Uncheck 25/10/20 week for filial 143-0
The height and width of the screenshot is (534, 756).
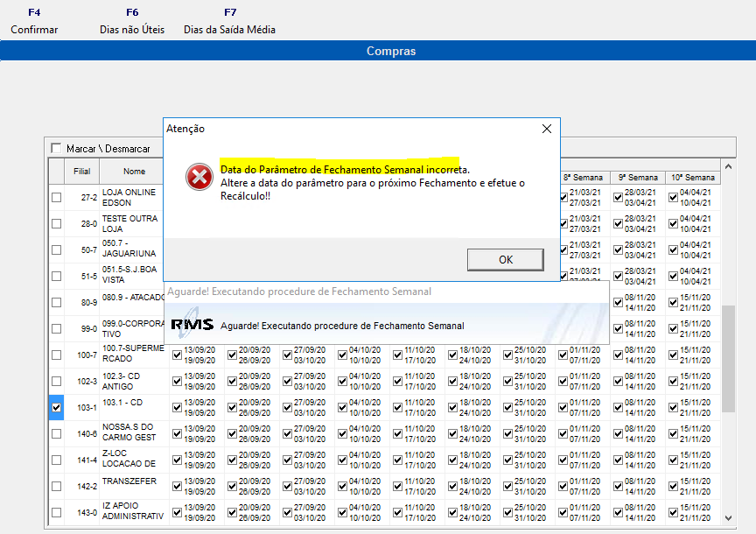tap(507, 512)
